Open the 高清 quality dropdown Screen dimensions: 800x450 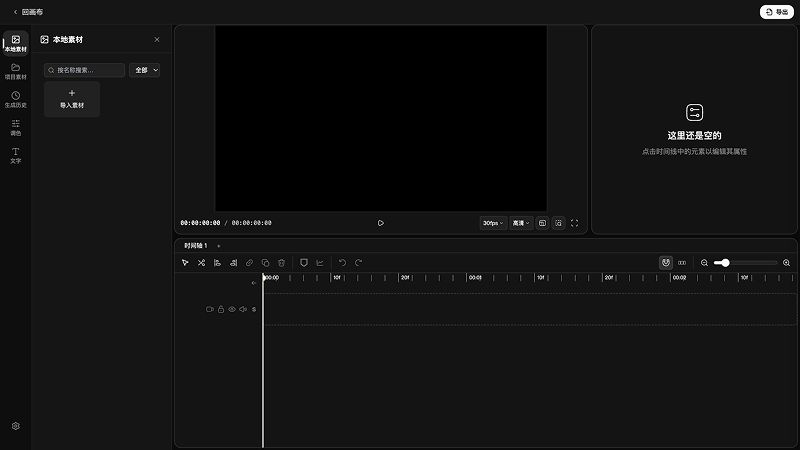click(x=520, y=223)
